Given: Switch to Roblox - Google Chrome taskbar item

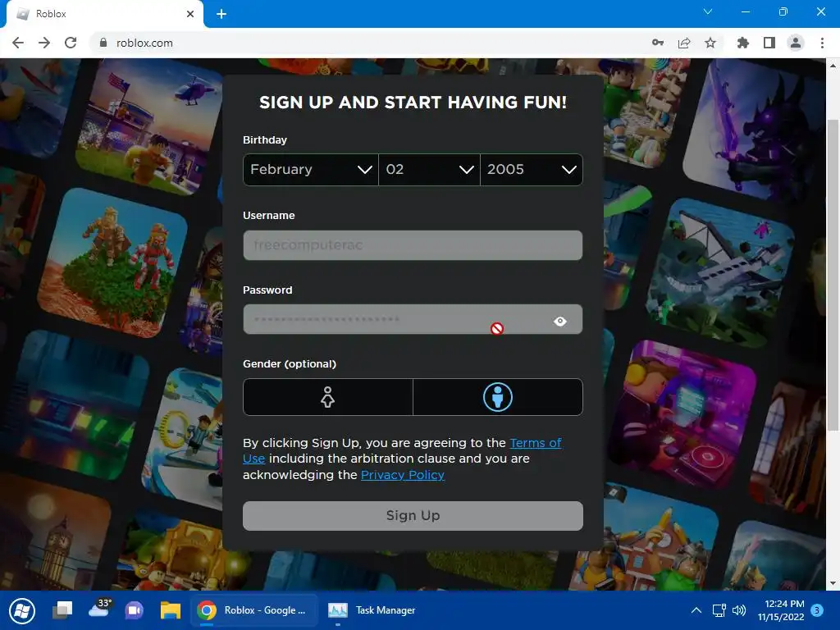Looking at the screenshot, I should (x=254, y=610).
